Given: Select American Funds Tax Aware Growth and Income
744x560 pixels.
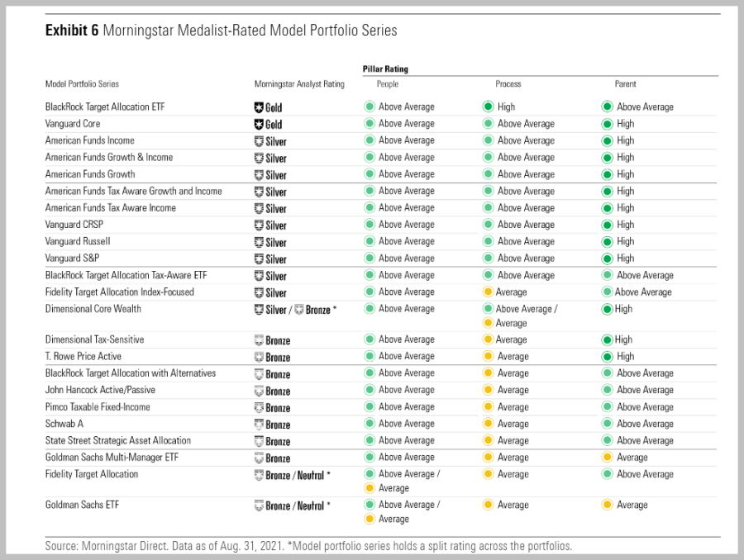Looking at the screenshot, I should [x=134, y=191].
